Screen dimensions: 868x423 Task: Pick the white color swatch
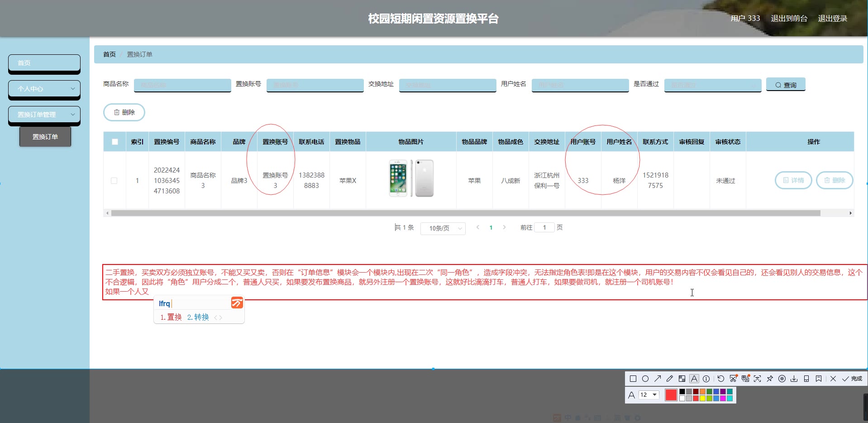(x=682, y=399)
